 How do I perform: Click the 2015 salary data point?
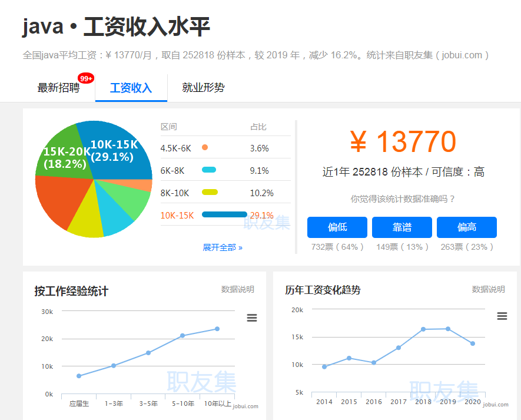(x=349, y=358)
